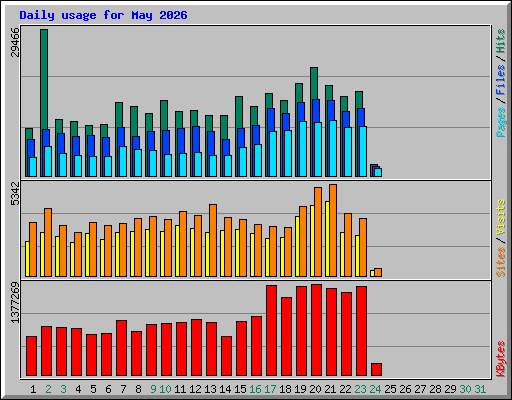
Task: Click the 'Daily usage for May 2026' title
Action: 103,15
